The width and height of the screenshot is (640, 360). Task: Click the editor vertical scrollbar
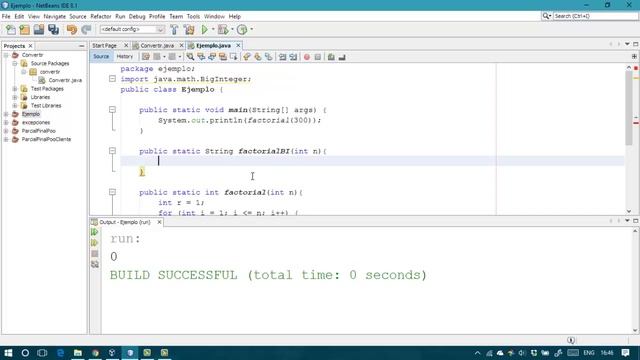click(629, 108)
